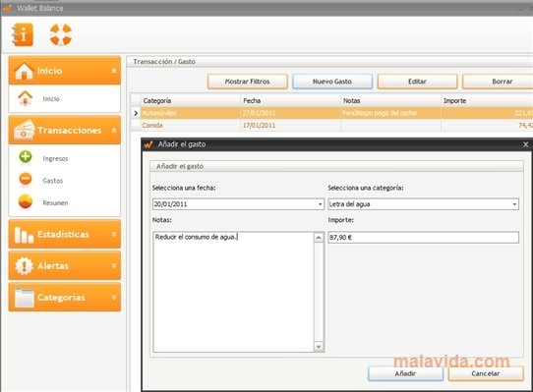Open the date picker dropdown arrow

pyautogui.click(x=320, y=204)
